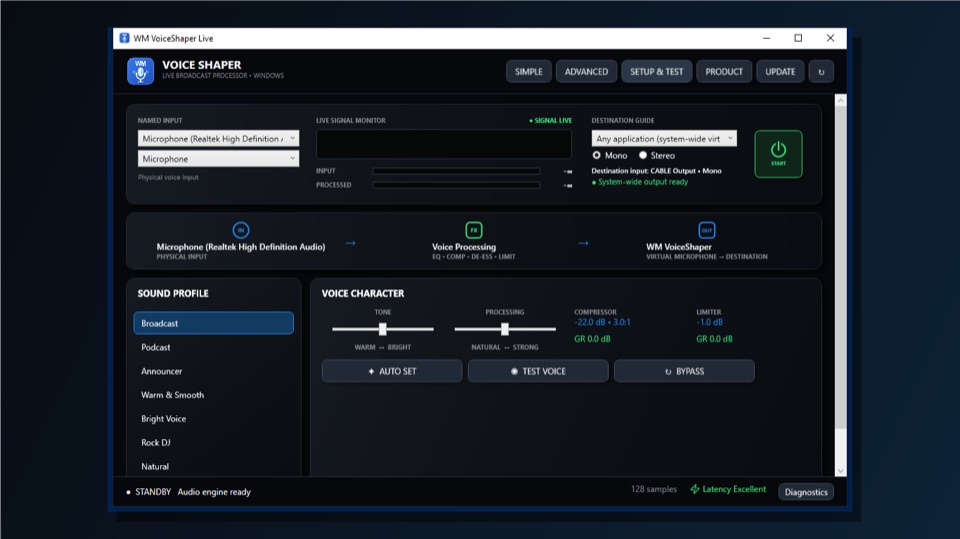This screenshot has width=960, height=539.
Task: Click the IN physical input circle icon
Action: (x=241, y=230)
